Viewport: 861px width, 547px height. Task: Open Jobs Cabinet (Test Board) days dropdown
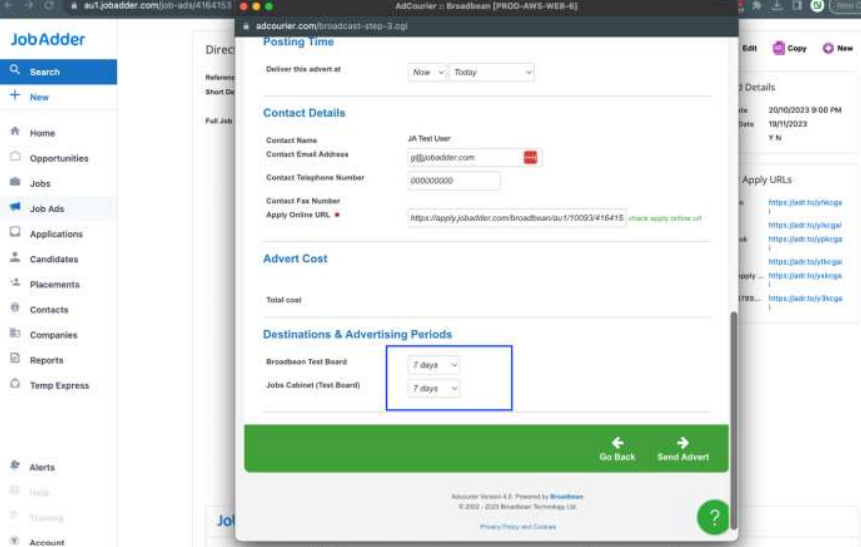click(x=434, y=389)
